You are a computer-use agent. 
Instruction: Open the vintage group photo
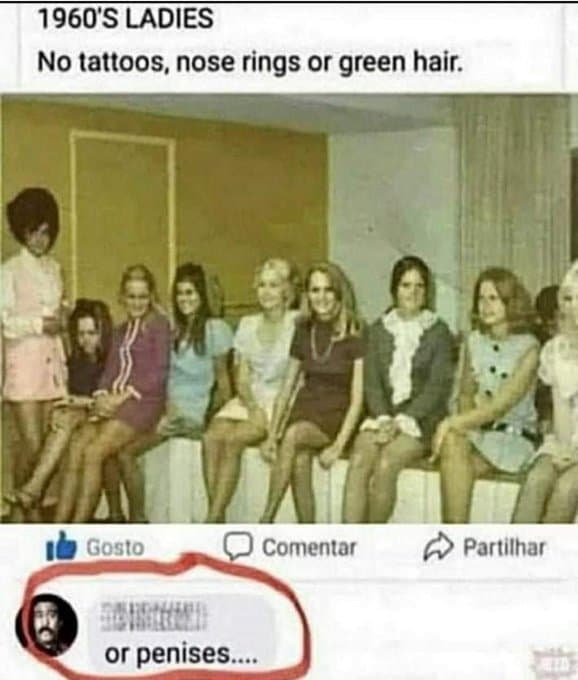289,308
